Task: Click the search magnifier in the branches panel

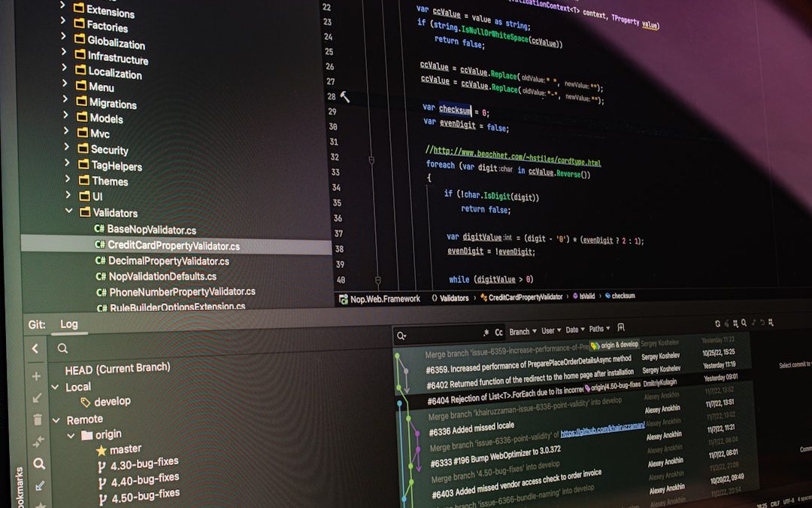Action: [x=62, y=348]
